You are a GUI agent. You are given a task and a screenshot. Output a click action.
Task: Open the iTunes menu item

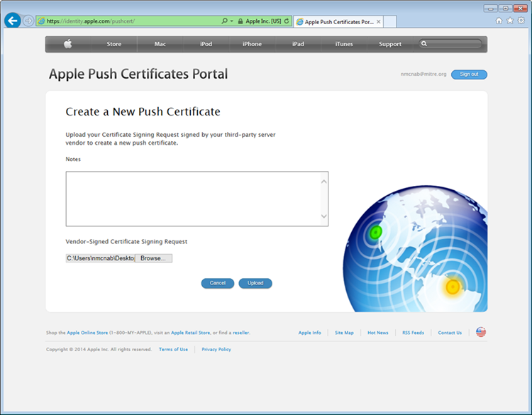pos(344,44)
